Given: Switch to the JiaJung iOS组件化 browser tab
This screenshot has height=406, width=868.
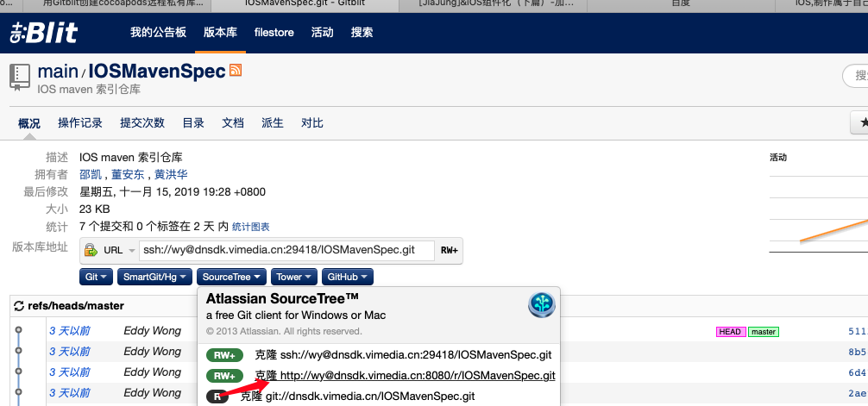Looking at the screenshot, I should (x=493, y=3).
